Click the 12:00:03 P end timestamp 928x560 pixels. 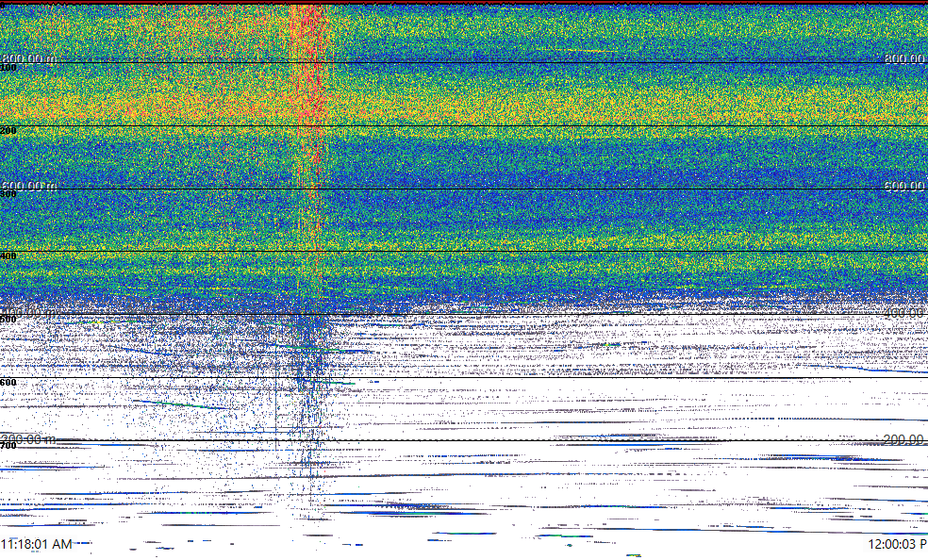coord(898,544)
